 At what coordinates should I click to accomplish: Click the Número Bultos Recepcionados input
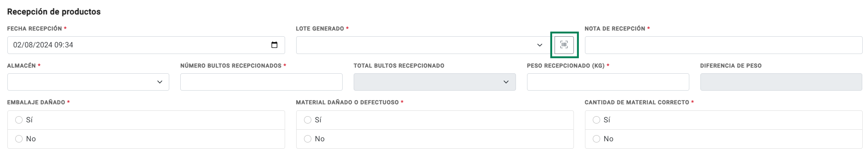pyautogui.click(x=261, y=82)
